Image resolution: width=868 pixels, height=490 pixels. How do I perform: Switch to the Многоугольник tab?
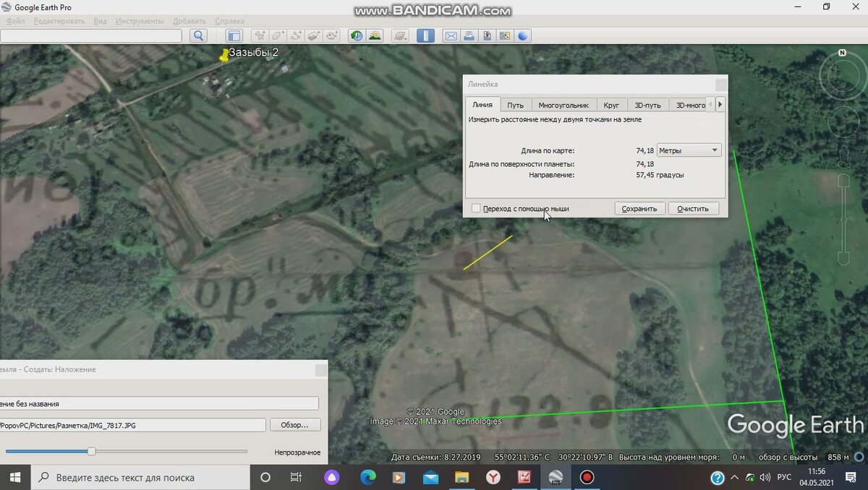tap(565, 105)
